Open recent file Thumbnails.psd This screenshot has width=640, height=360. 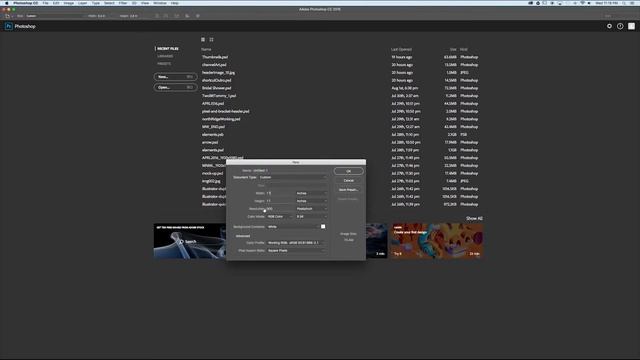click(x=215, y=57)
